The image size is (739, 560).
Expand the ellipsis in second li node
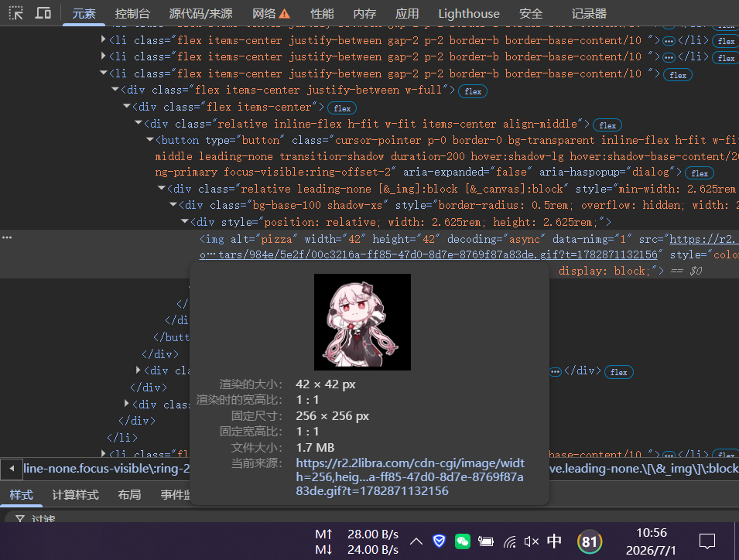pos(669,57)
